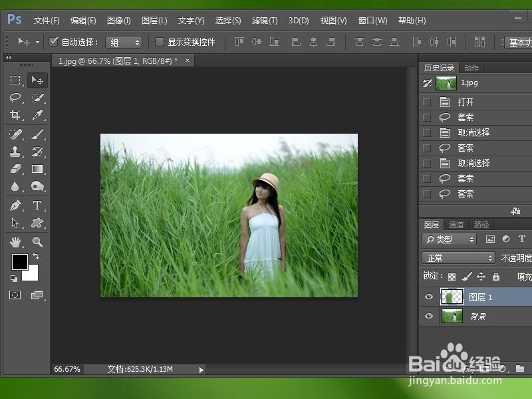Toggle history brush source on 1.jpg snapshot
This screenshot has height=399, width=532.
[x=427, y=83]
